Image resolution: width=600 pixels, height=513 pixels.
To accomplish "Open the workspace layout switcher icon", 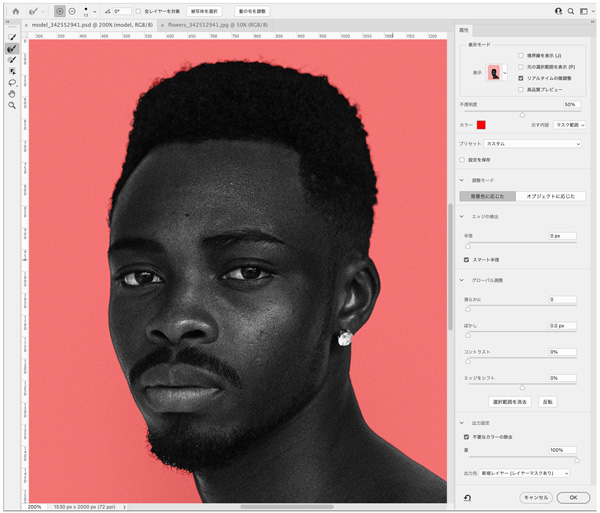I will click(584, 11).
